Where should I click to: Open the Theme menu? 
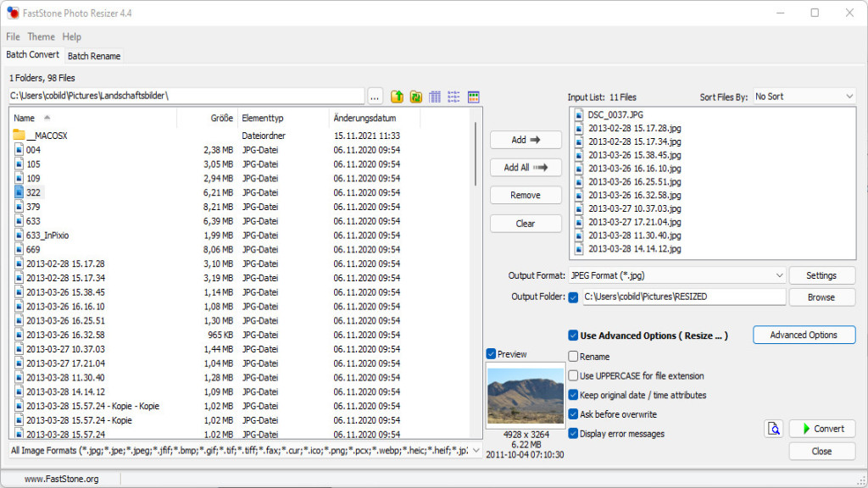(41, 36)
